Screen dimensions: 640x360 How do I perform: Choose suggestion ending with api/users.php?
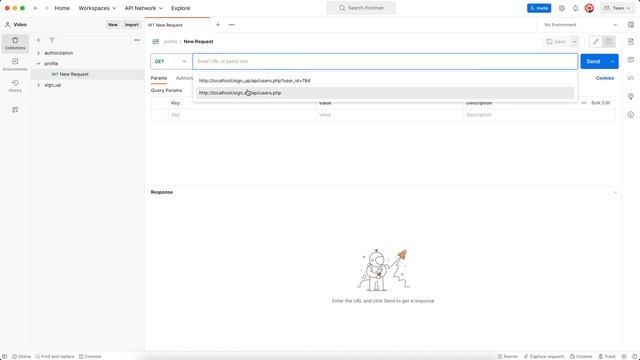pos(385,93)
